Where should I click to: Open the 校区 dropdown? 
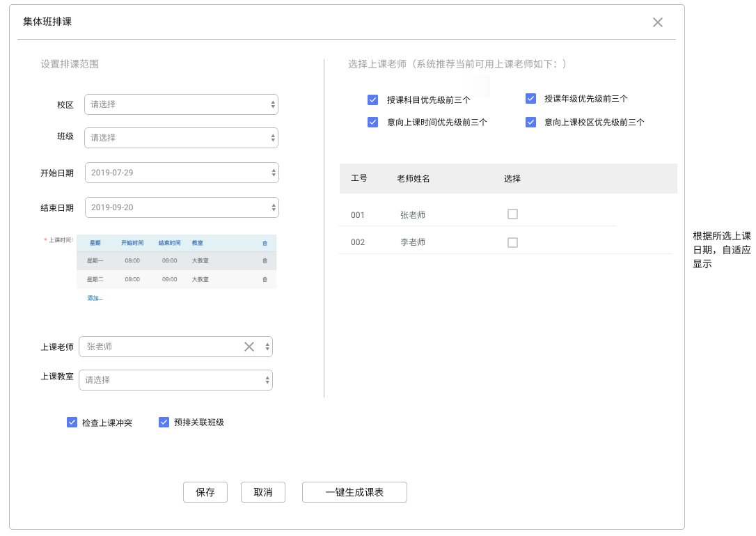[x=181, y=104]
